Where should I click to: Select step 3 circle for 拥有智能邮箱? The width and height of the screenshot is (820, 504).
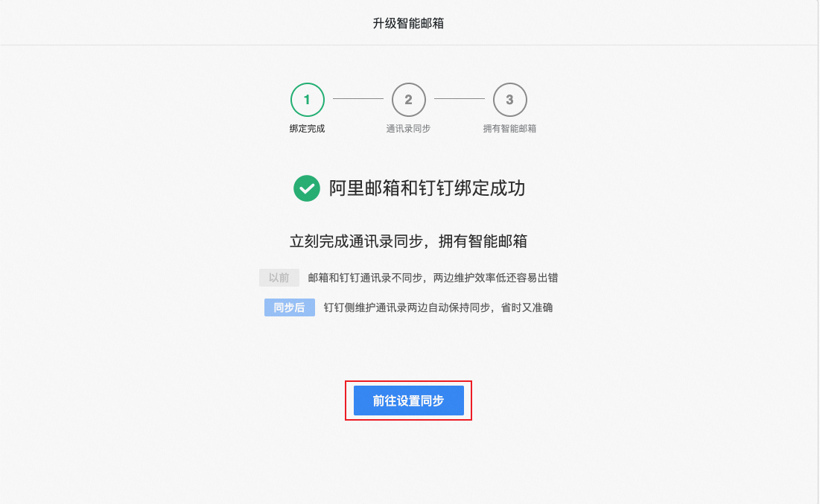click(x=510, y=99)
